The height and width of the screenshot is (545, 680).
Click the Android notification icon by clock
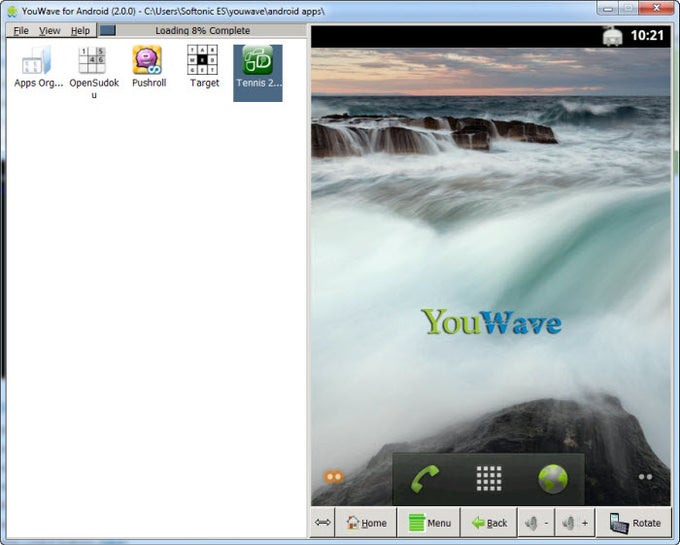[x=613, y=36]
